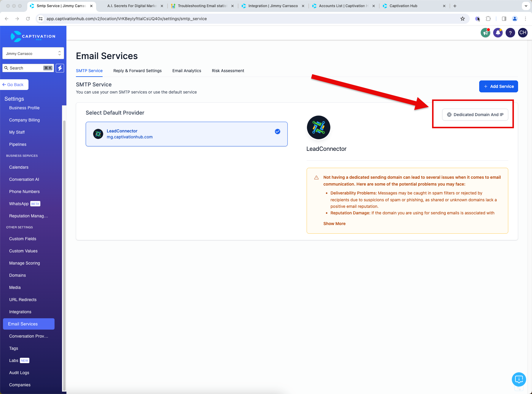This screenshot has width=532, height=394.
Task: Expand the warning with Show More
Action: click(x=334, y=224)
